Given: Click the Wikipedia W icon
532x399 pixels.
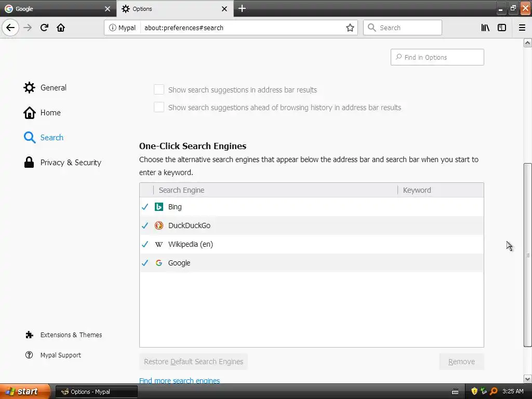Looking at the screenshot, I should (x=159, y=244).
